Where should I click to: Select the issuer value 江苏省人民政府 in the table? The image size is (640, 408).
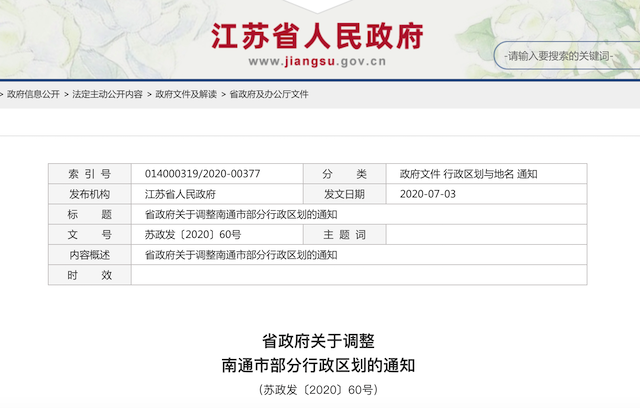[180, 194]
